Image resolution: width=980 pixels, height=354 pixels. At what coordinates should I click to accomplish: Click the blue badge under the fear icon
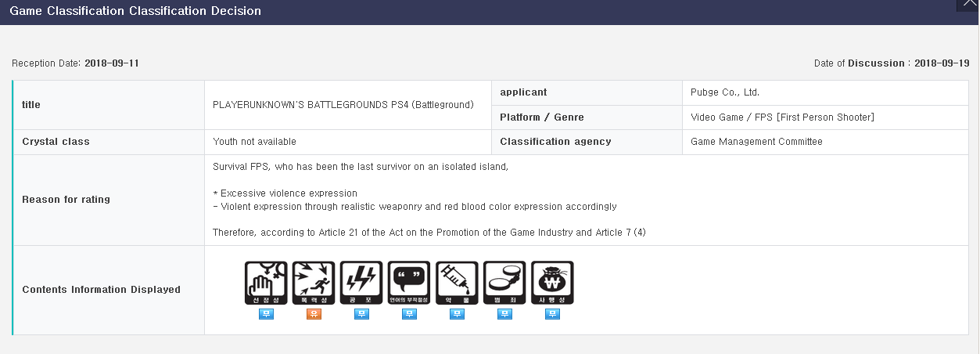361,314
